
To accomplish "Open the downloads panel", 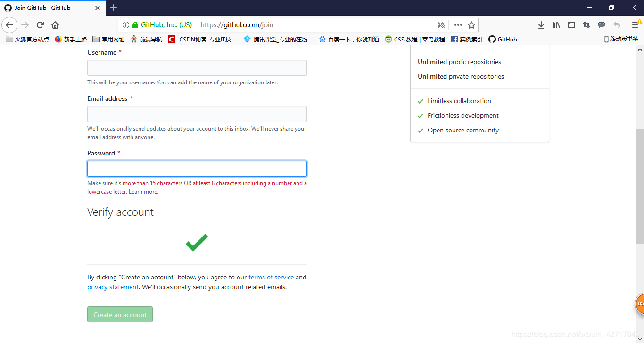I will 541,25.
